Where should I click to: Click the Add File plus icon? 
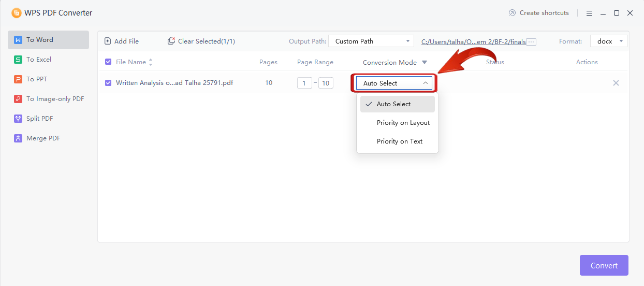coord(108,41)
